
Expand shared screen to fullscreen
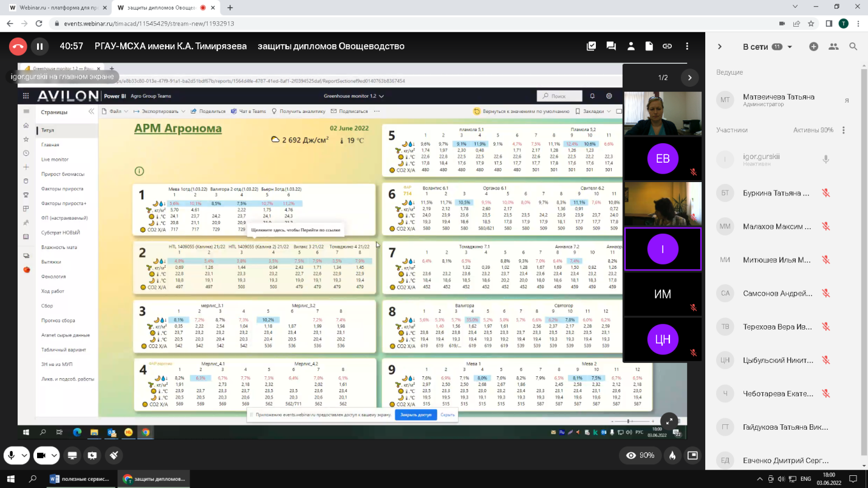pyautogui.click(x=669, y=421)
